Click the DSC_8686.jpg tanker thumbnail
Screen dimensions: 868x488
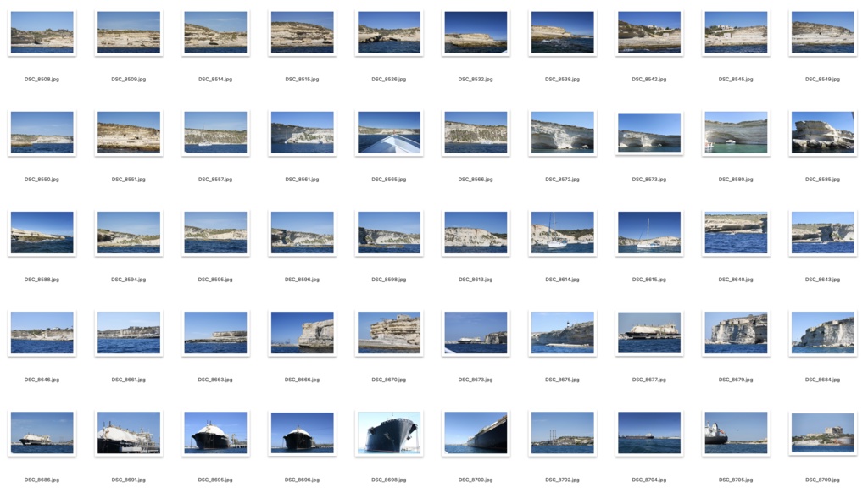click(x=42, y=433)
